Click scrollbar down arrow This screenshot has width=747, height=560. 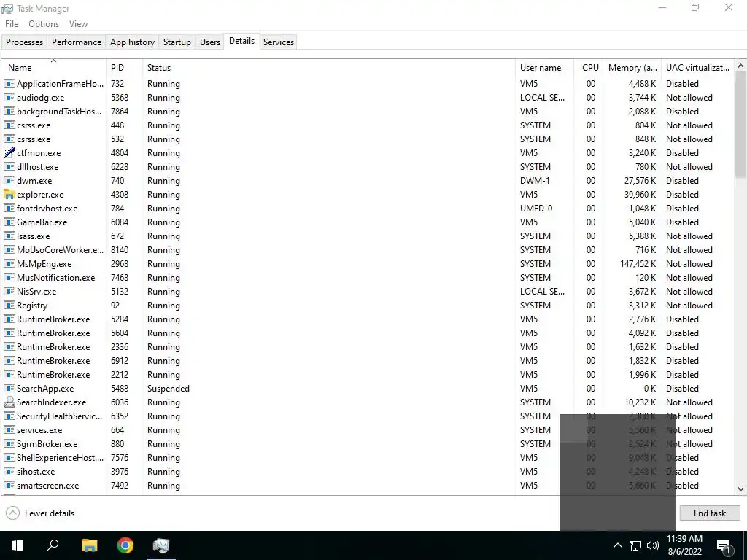[x=741, y=489]
